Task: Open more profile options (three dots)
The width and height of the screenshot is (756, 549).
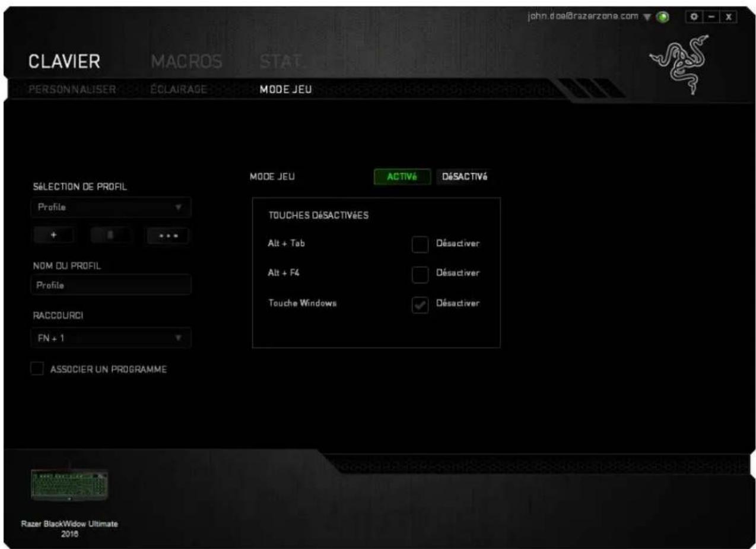Action: (x=167, y=236)
